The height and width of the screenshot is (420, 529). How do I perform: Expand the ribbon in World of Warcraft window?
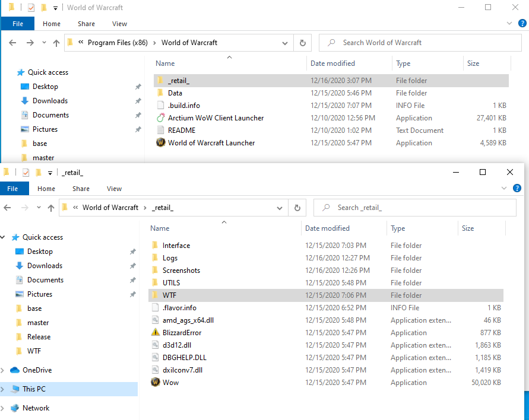[x=509, y=23]
